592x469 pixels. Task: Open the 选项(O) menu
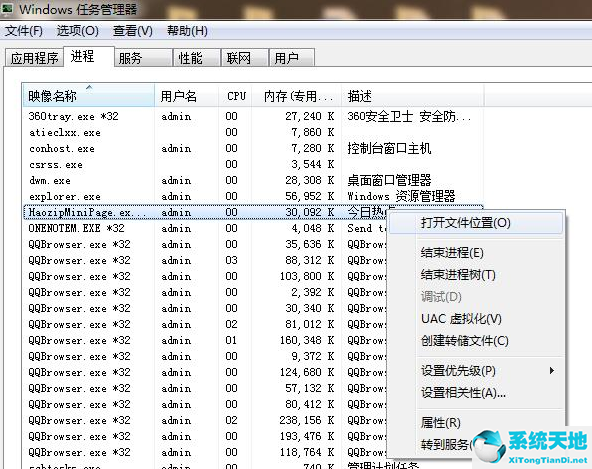(x=77, y=31)
